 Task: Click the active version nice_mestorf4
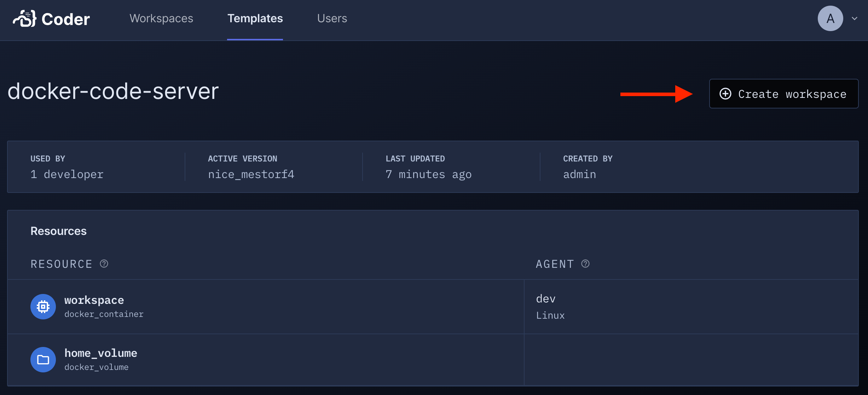pyautogui.click(x=251, y=174)
